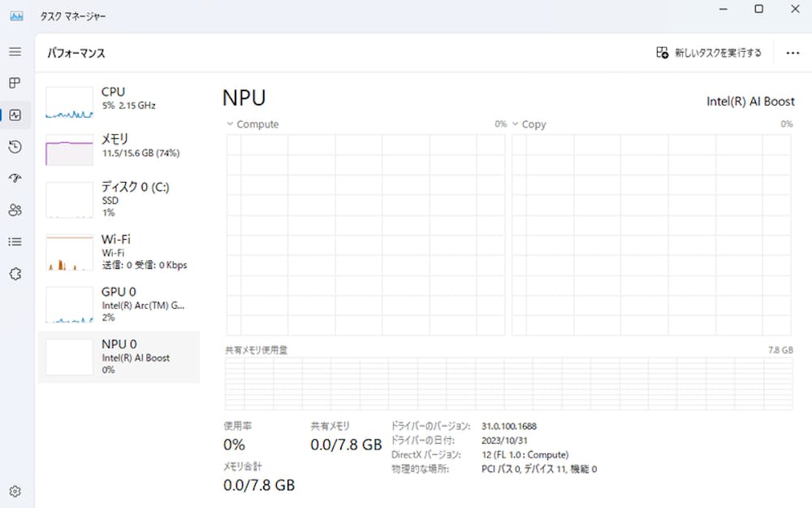Click the Copy usage graph area
Screen dimensions: 812x508
tap(651, 235)
